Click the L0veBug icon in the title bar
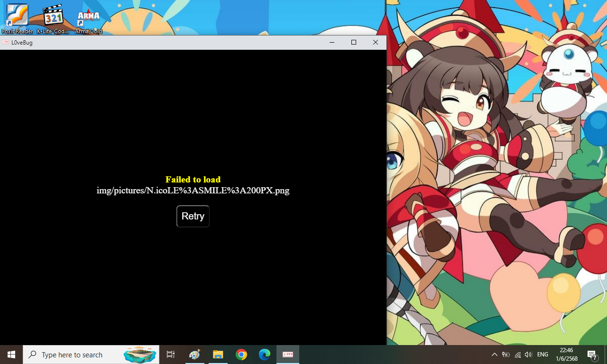 coord(5,42)
